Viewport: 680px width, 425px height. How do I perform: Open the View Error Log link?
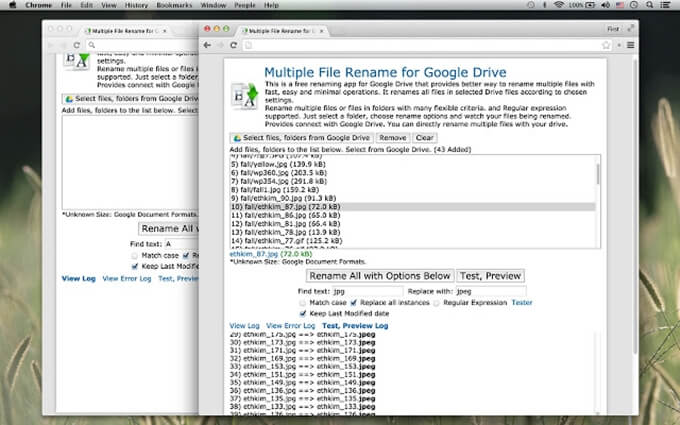[290, 326]
